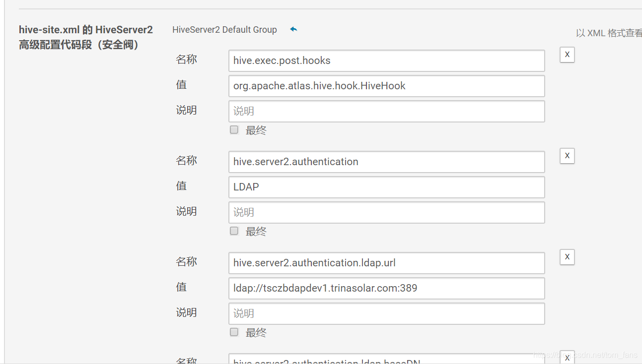This screenshot has width=642, height=364.
Task: Click the 名称 label beside hive.server2.authentication.ldap.url
Action: 186,262
